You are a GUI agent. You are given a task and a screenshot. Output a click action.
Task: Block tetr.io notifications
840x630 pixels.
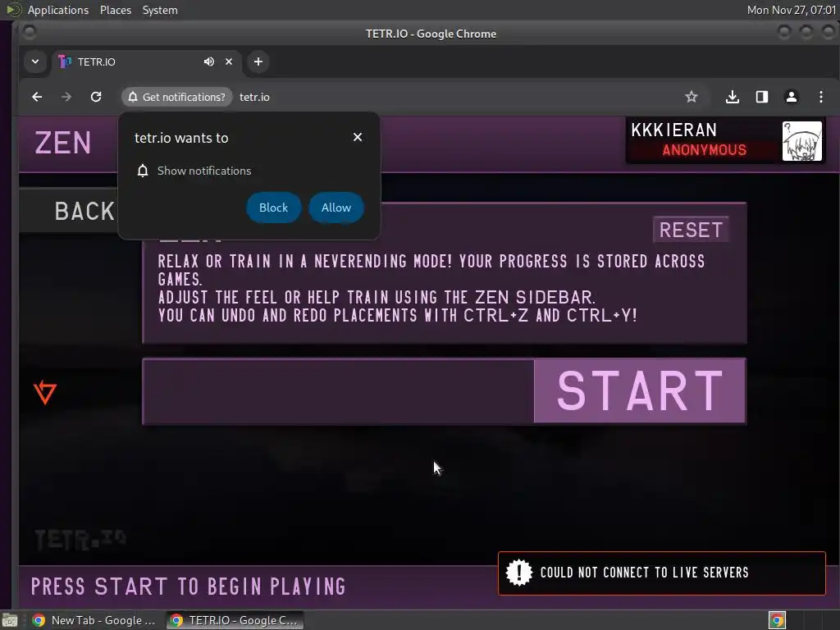click(x=273, y=208)
